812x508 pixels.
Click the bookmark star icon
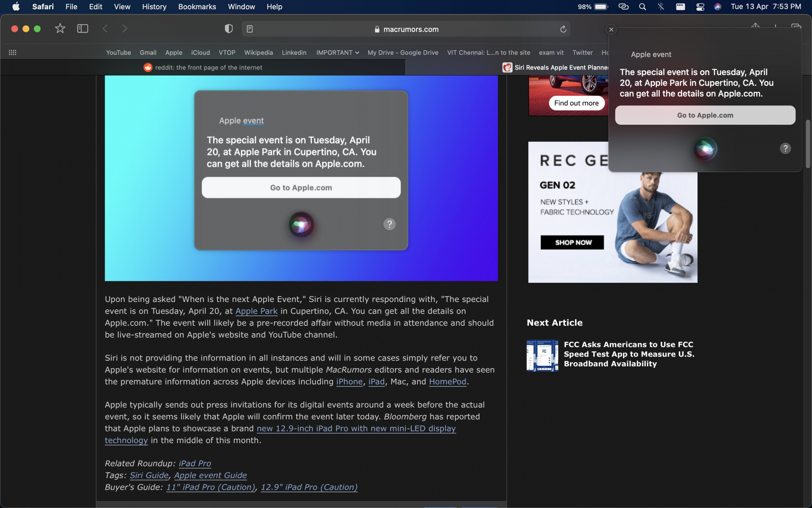(x=60, y=28)
